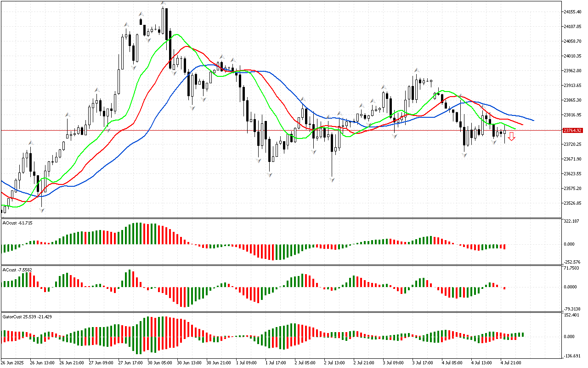This screenshot has width=588, height=368.
Task: Click the 24010.35 price axis label
Action: pos(572,56)
